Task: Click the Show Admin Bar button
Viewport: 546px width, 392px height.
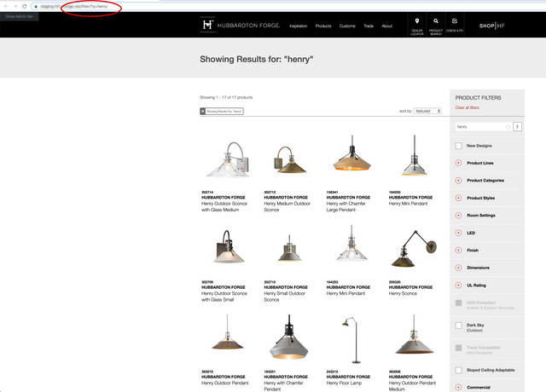Action: (19, 16)
